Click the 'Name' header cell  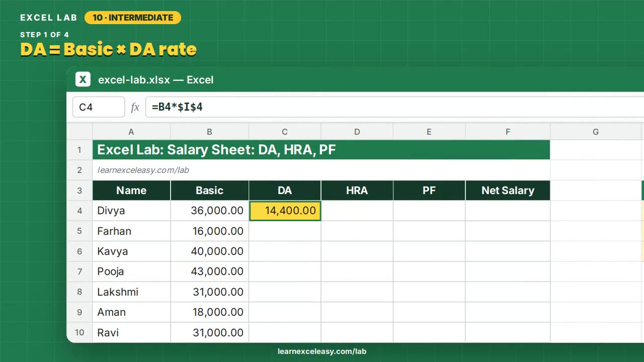[131, 191]
